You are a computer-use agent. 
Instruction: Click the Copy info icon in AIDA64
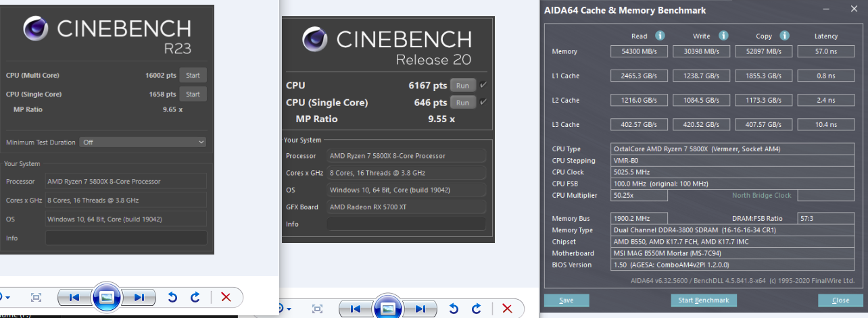click(785, 36)
